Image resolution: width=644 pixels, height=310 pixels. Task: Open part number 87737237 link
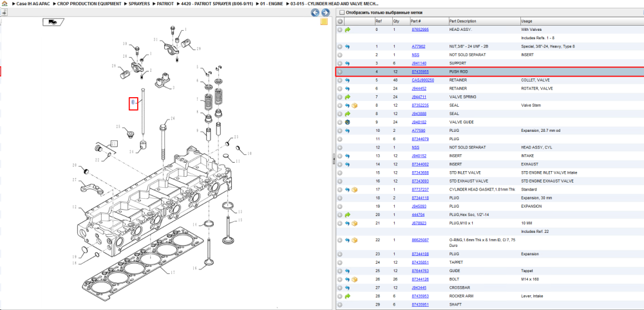420,190
